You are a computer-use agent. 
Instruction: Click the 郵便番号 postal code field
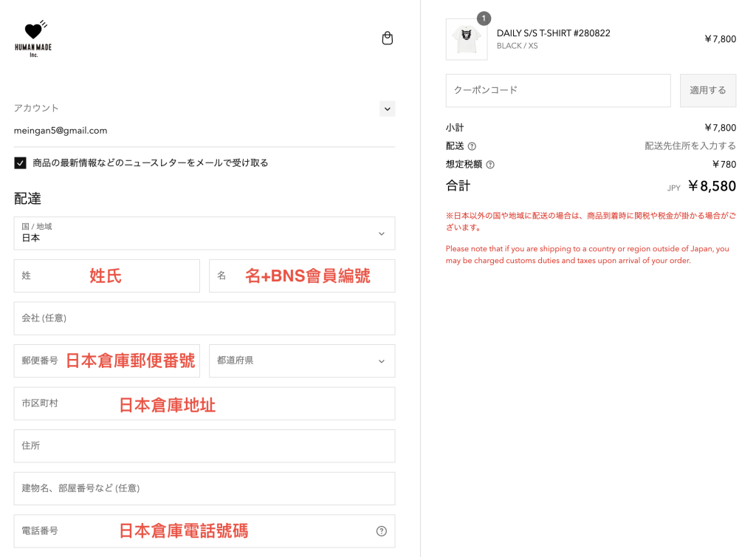[106, 361]
